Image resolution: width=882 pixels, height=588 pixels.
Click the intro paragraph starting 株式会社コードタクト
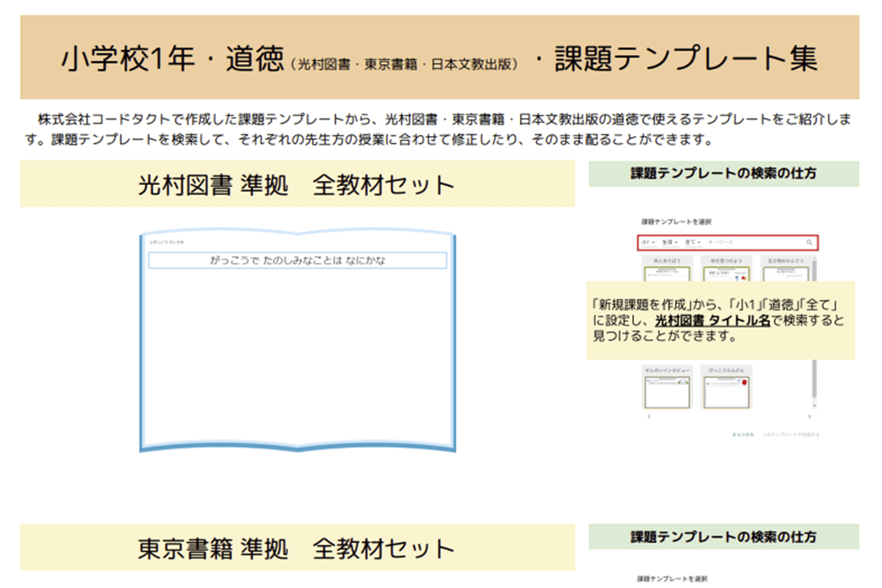(x=439, y=129)
